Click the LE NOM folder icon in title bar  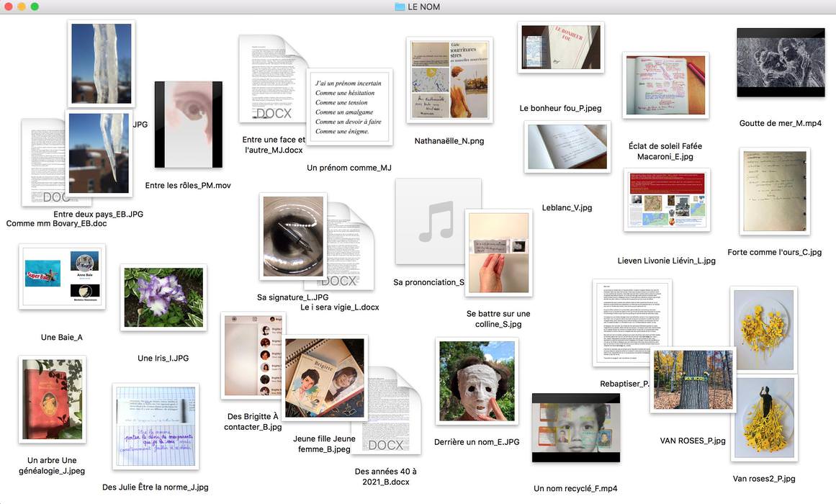pyautogui.click(x=400, y=7)
